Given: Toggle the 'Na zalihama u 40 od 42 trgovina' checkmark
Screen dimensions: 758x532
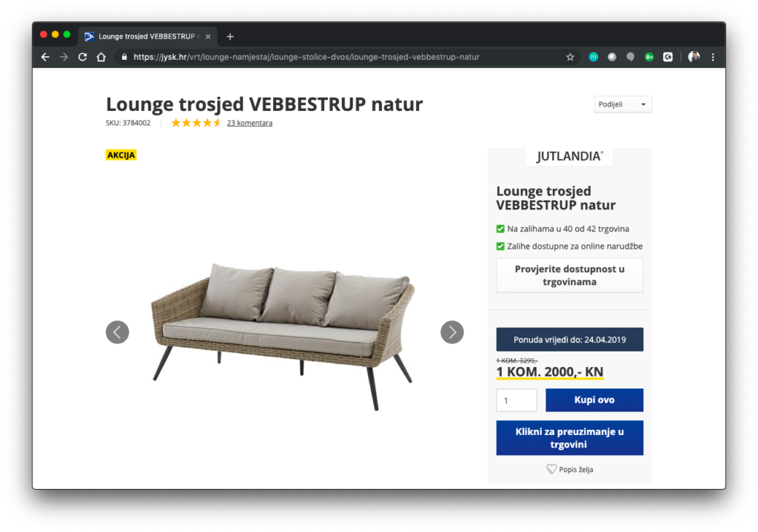Looking at the screenshot, I should click(500, 229).
